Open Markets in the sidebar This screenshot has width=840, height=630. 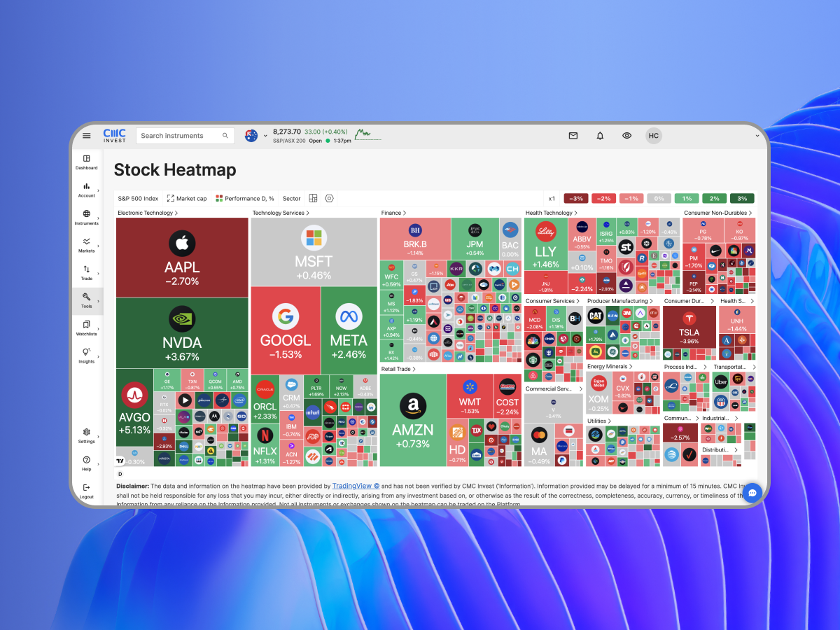point(87,245)
